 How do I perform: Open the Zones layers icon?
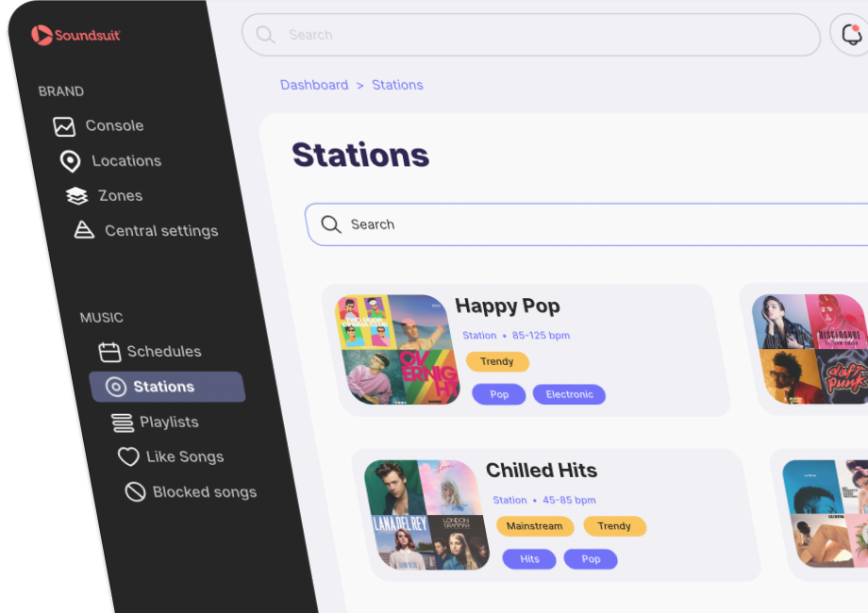click(77, 196)
